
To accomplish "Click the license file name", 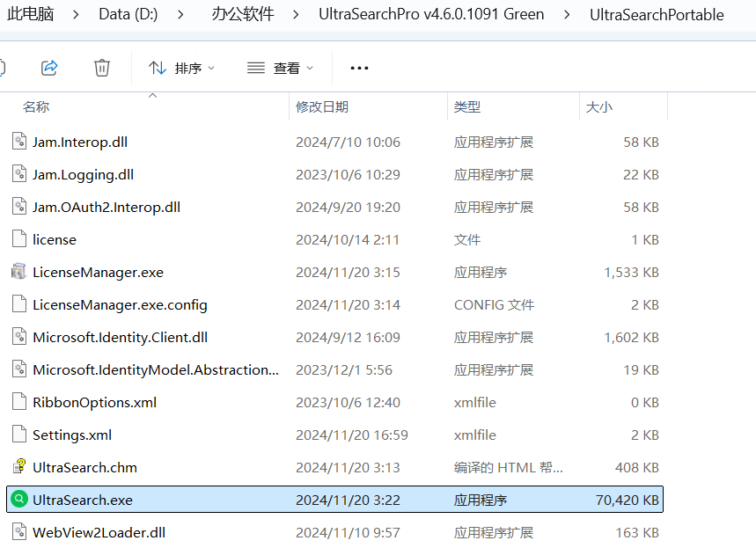I will click(55, 239).
